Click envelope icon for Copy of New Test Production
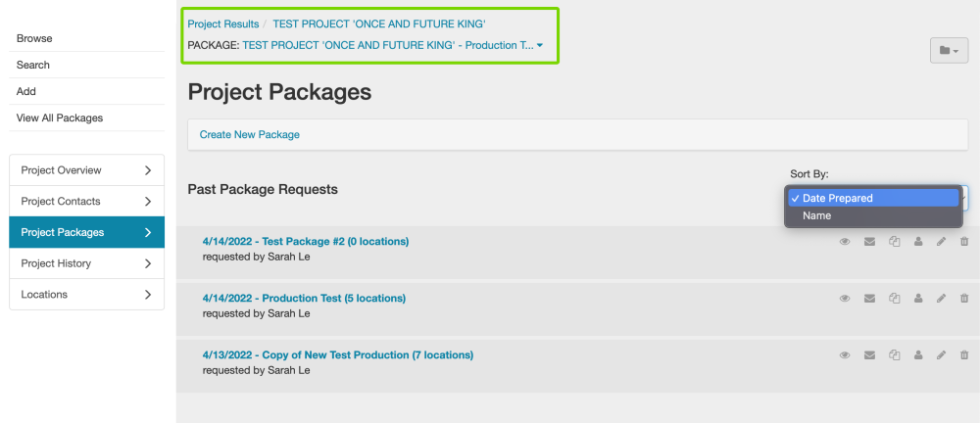The height and width of the screenshot is (423, 980). (x=869, y=355)
